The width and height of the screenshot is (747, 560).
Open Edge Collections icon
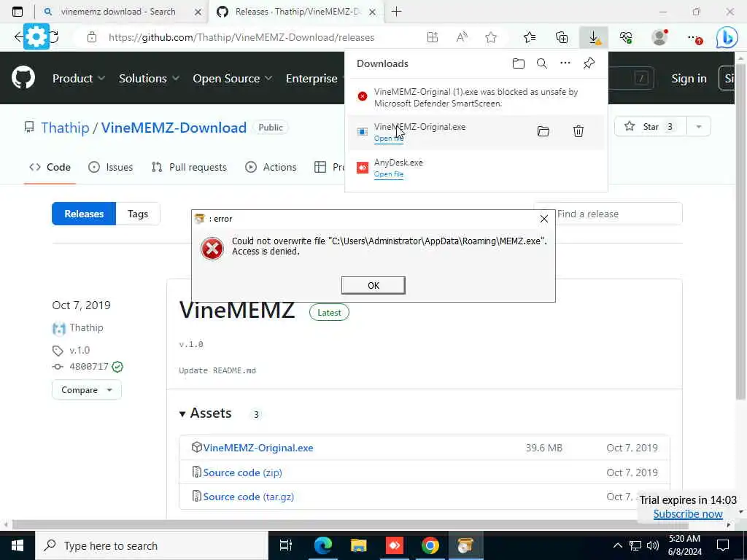click(562, 38)
